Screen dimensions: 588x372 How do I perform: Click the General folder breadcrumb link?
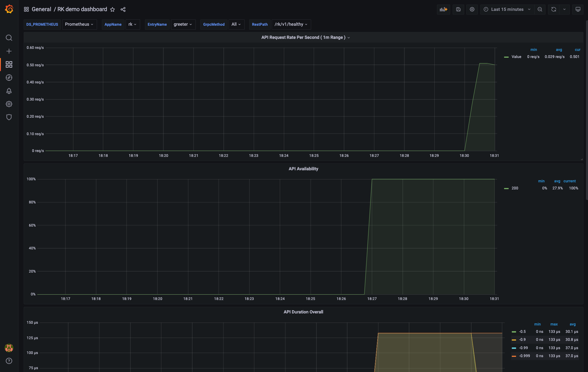tap(41, 9)
